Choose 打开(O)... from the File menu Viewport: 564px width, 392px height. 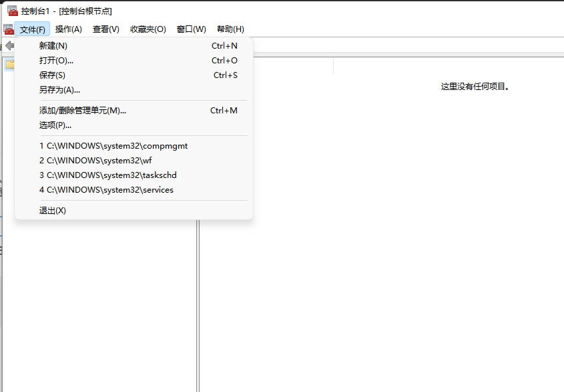[x=56, y=61]
